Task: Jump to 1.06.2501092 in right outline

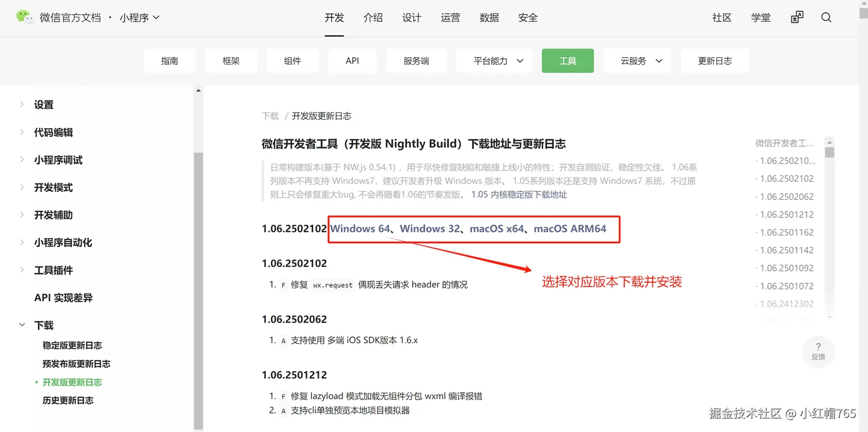Action: (x=786, y=268)
